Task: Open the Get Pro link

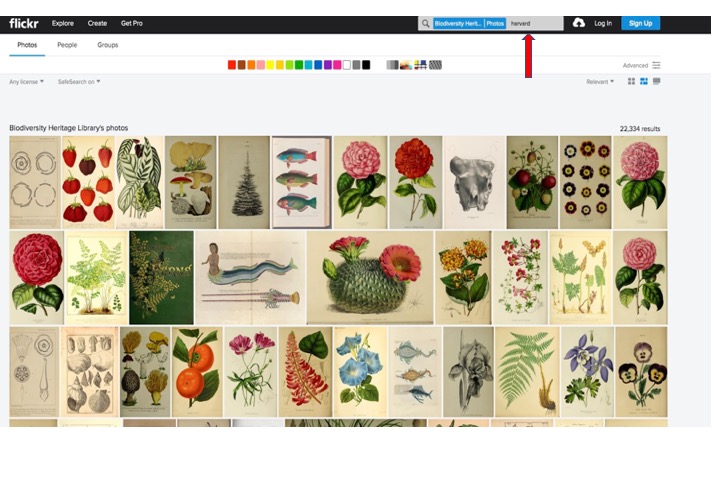Action: (132, 23)
